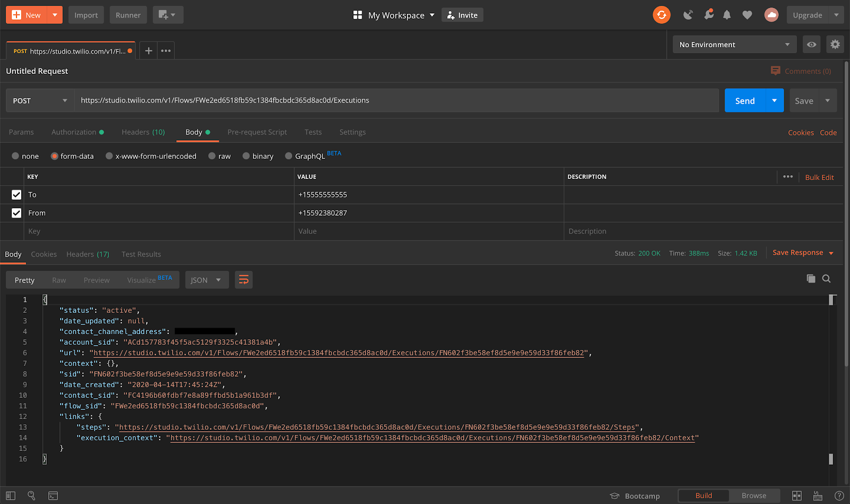Image resolution: width=850 pixels, height=504 pixels.
Task: Open the POST method dropdown
Action: click(x=40, y=100)
